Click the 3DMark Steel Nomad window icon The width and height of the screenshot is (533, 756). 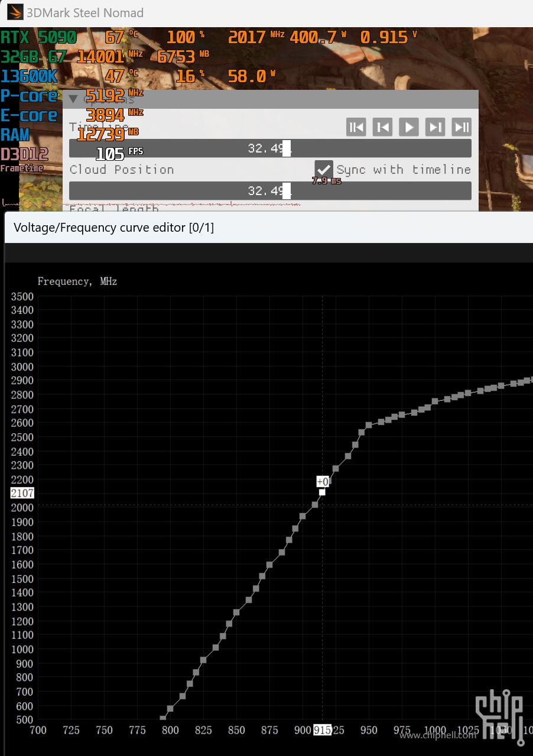[15, 12]
